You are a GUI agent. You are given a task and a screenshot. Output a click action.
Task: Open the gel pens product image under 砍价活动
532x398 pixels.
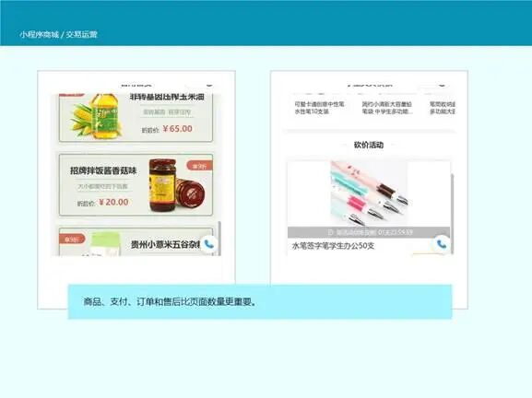[x=369, y=193]
